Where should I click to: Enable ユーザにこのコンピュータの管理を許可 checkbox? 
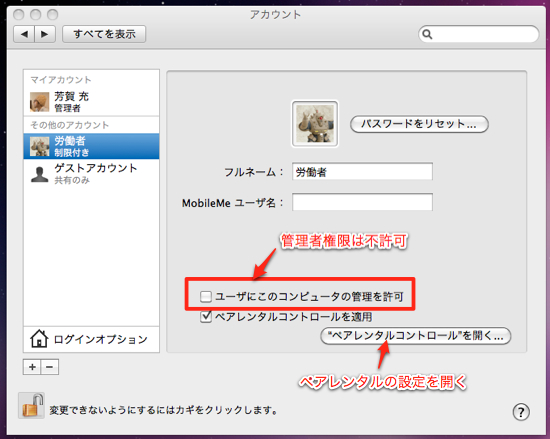coord(206,297)
